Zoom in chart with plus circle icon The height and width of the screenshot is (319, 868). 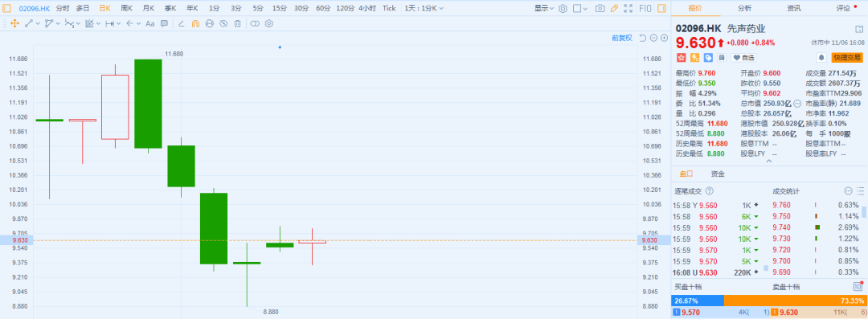pyautogui.click(x=664, y=38)
